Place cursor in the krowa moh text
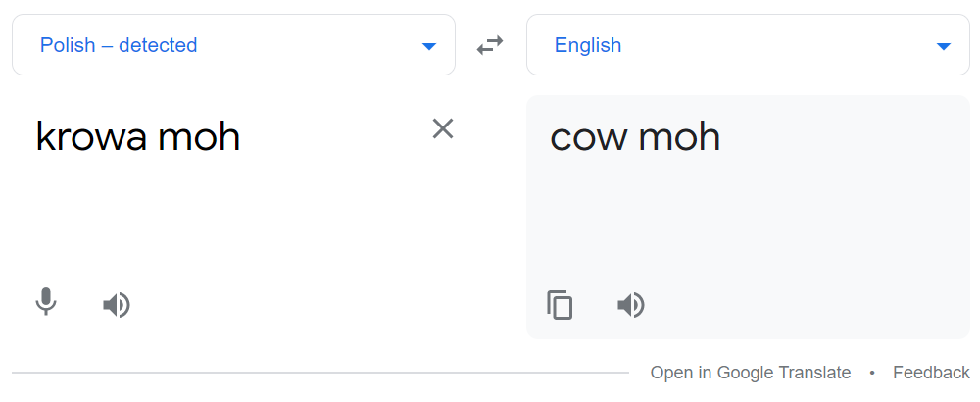 coord(138,136)
